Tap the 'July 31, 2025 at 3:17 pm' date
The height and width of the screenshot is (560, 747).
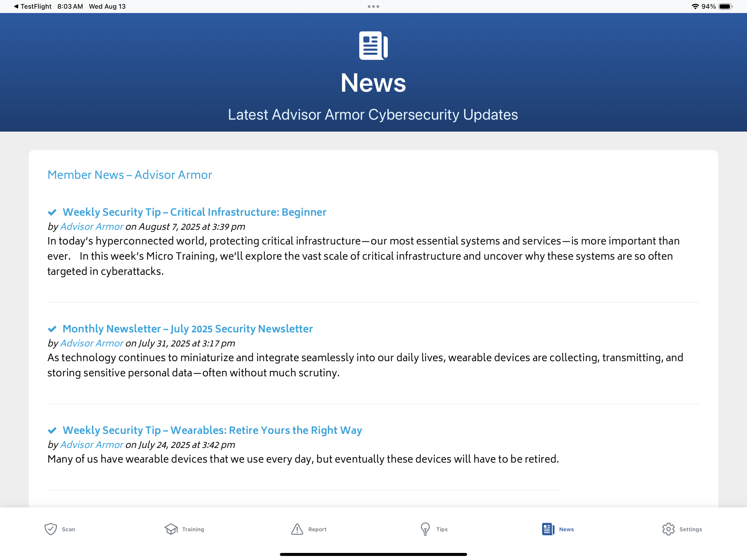point(187,344)
